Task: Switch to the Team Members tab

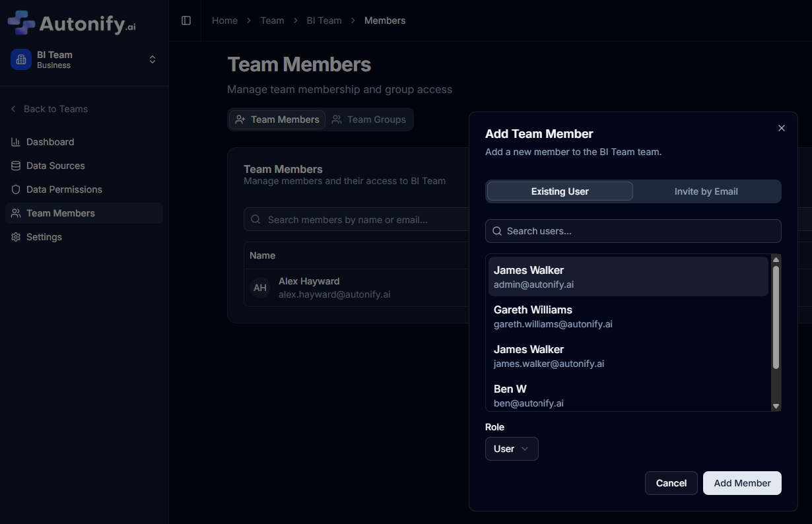Action: [x=277, y=119]
